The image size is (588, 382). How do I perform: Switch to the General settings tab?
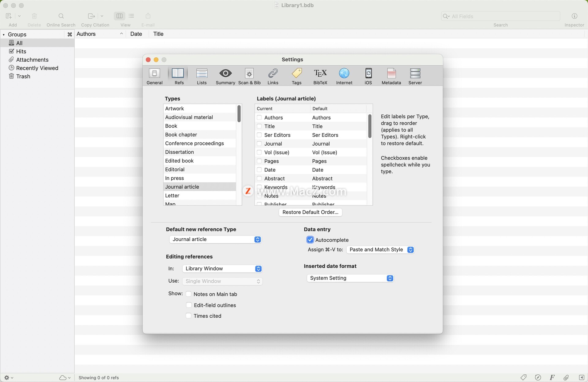click(154, 76)
